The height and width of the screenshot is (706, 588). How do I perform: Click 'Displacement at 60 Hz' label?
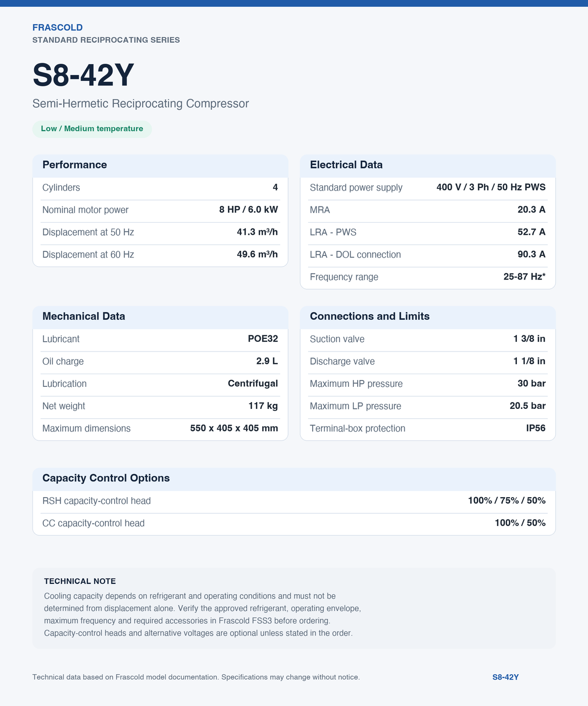click(x=88, y=254)
